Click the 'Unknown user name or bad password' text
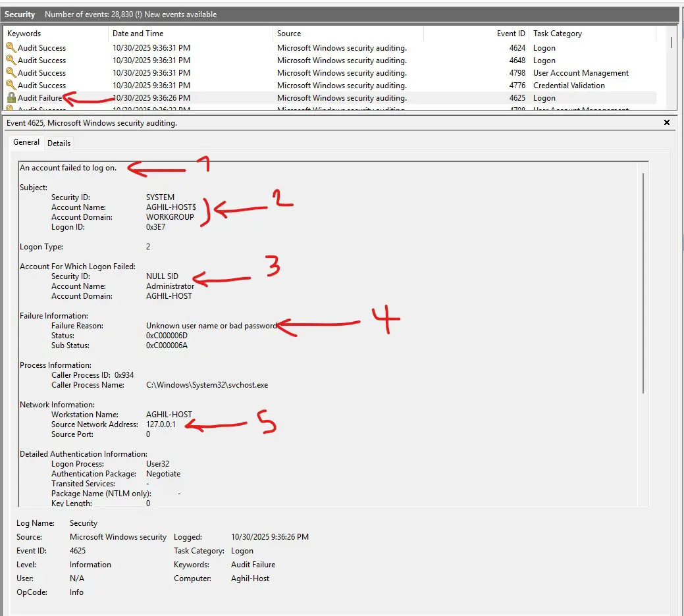Image resolution: width=684 pixels, height=616 pixels. click(x=211, y=326)
